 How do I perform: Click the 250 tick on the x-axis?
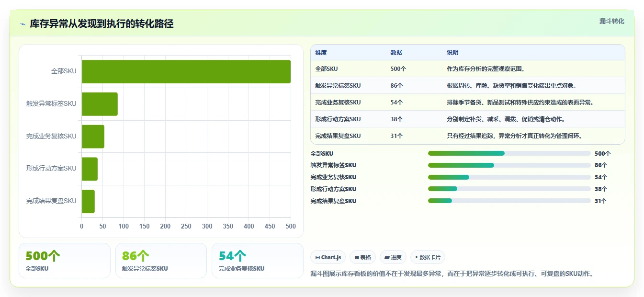[x=186, y=227]
